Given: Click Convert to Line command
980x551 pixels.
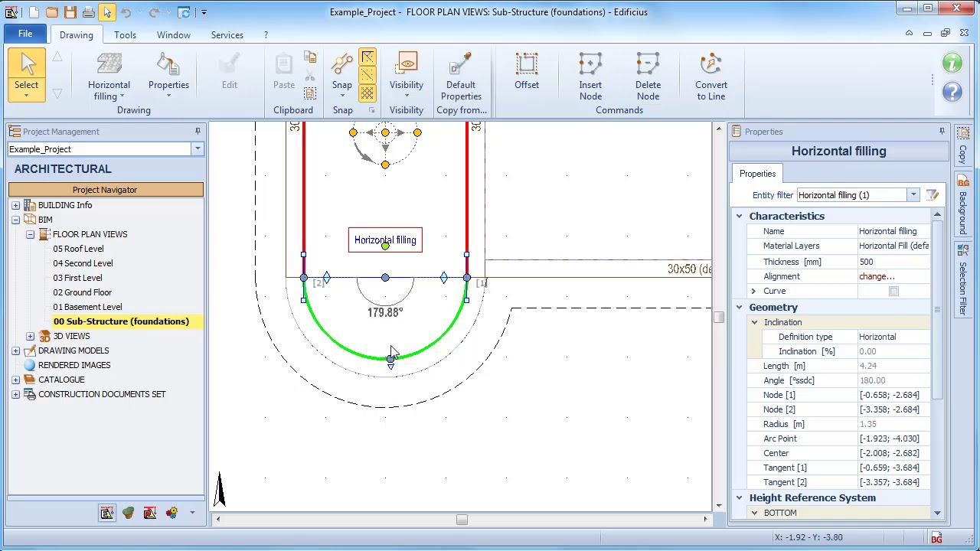Looking at the screenshot, I should [x=711, y=77].
